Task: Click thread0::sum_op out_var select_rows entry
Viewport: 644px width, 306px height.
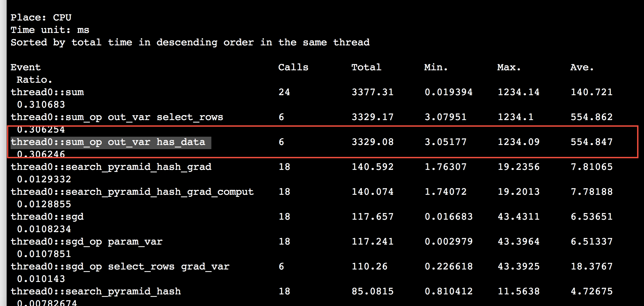Action: [117, 117]
